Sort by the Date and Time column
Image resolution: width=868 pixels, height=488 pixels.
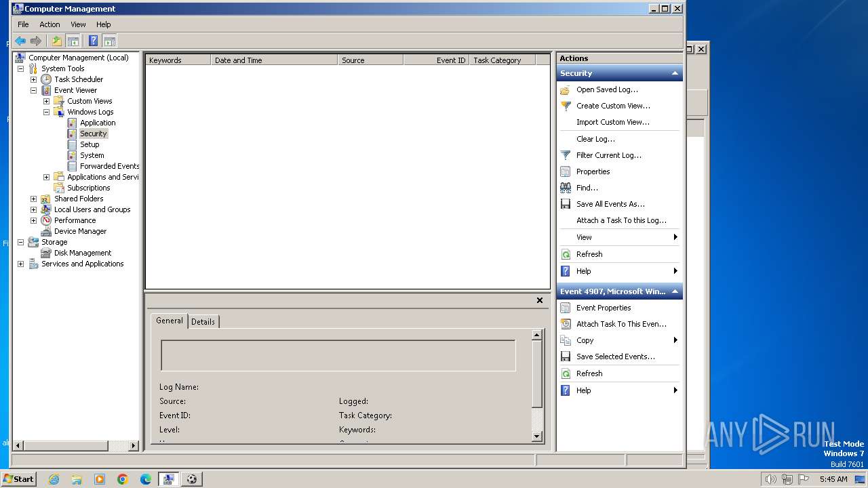click(274, 60)
